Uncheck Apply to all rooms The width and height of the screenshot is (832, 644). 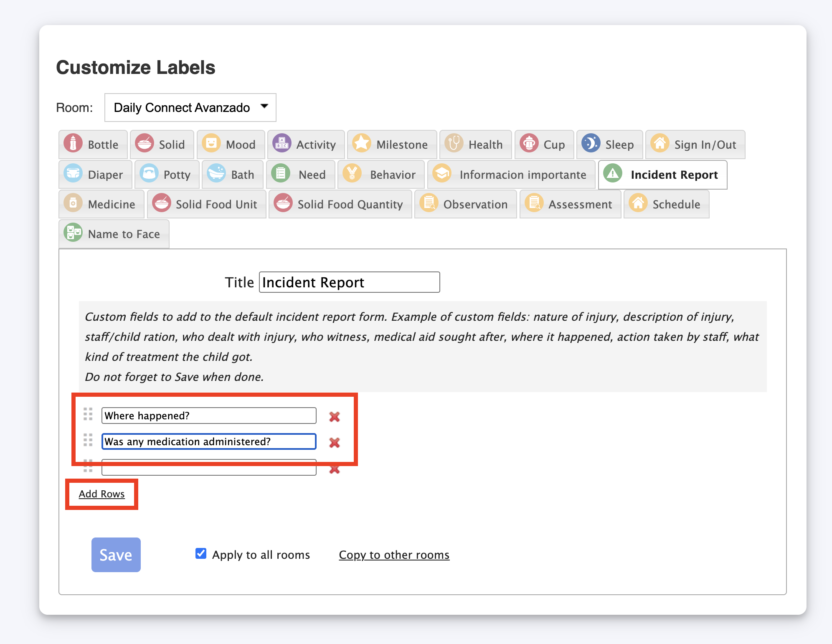pos(201,553)
